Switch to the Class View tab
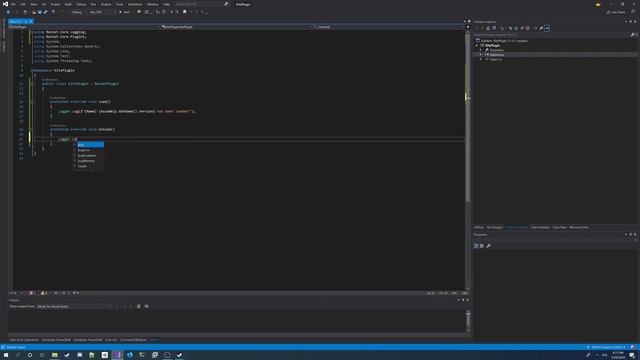 point(560,227)
